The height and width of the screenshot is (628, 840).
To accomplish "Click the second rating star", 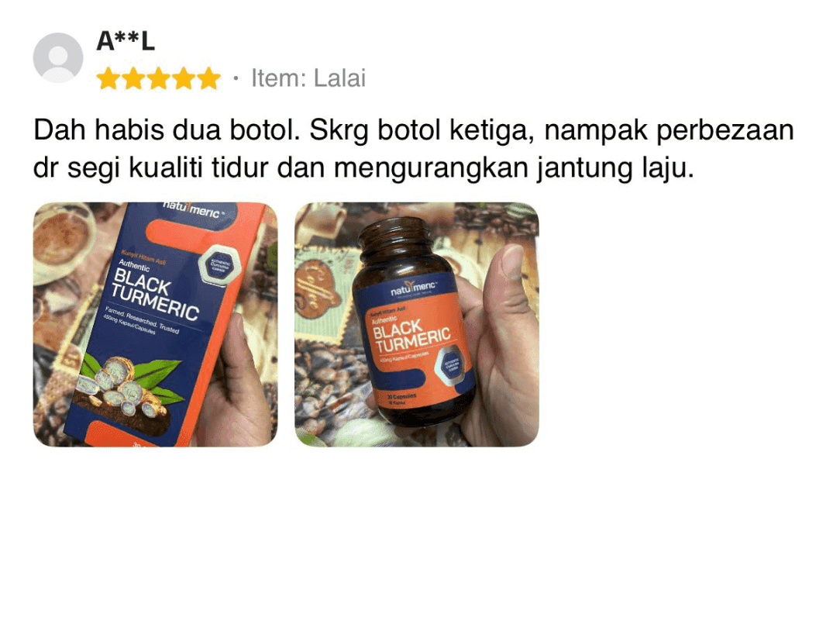I will (x=133, y=79).
